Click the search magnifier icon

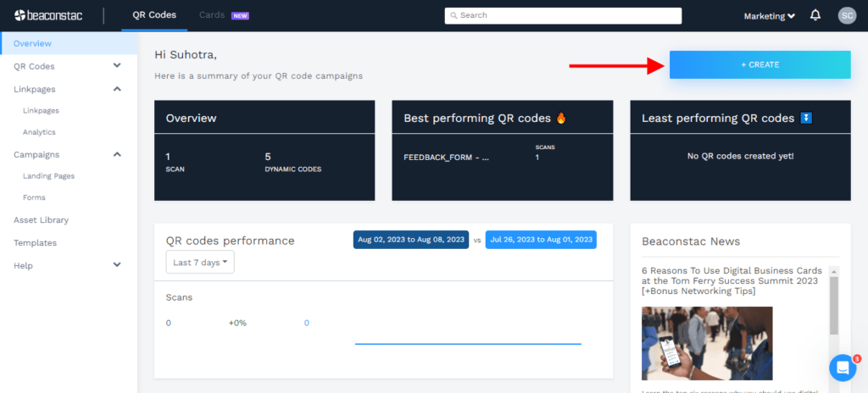(454, 15)
